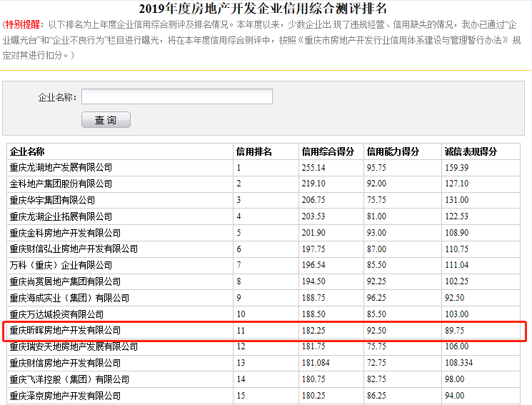Click company 重庆海成实业（集团）有限公司
The image size is (532, 405).
point(69,298)
